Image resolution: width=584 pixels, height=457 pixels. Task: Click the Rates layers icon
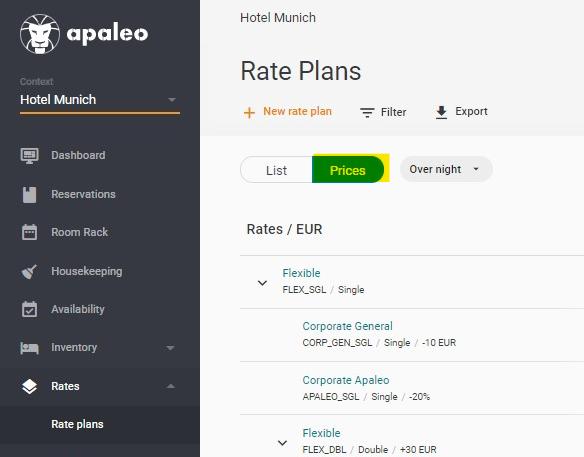pyautogui.click(x=29, y=386)
